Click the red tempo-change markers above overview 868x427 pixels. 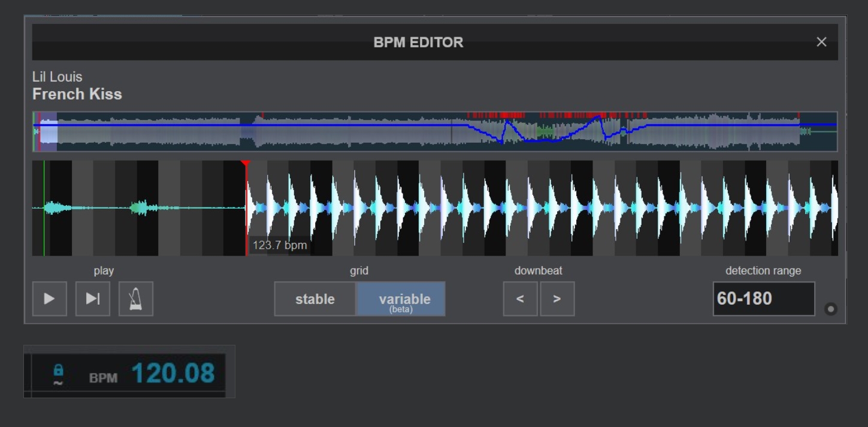557,115
